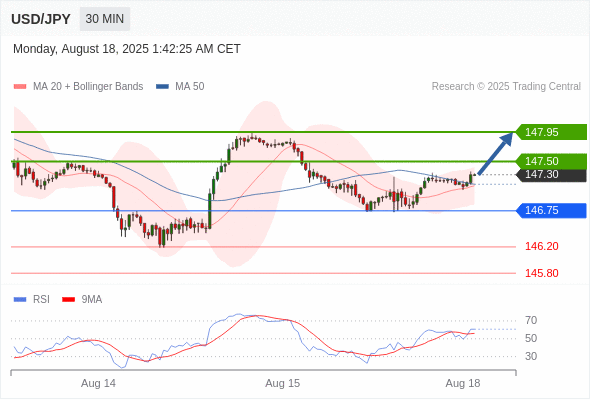The image size is (590, 400).
Task: Click the black 147.30 current price tag
Action: pos(551,175)
